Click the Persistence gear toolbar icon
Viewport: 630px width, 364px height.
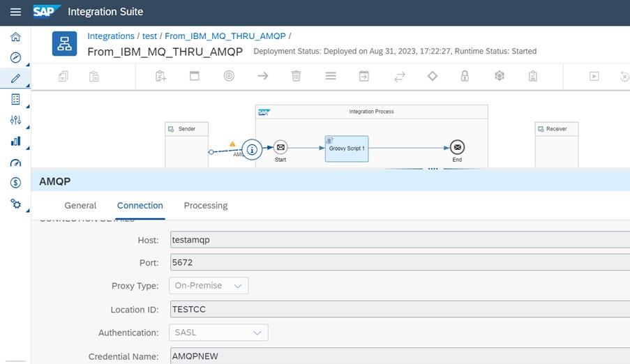tap(500, 75)
